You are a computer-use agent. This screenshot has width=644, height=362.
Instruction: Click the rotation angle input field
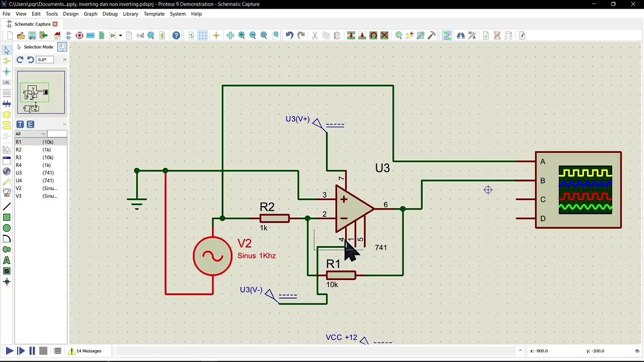point(45,60)
